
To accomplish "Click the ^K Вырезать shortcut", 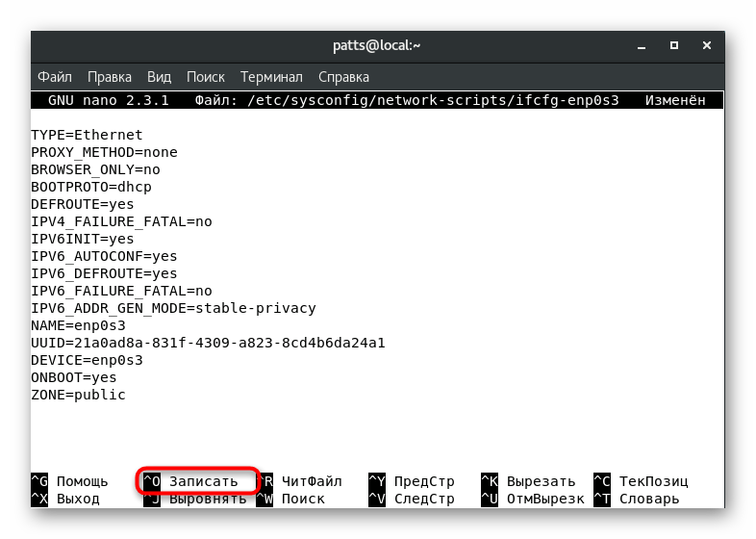I will tap(528, 481).
